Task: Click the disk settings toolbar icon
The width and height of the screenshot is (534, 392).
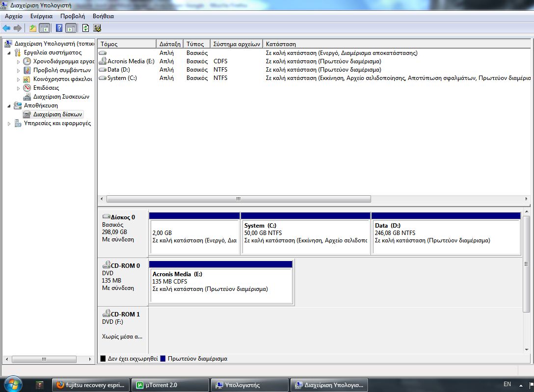Action: pyautogui.click(x=97, y=28)
